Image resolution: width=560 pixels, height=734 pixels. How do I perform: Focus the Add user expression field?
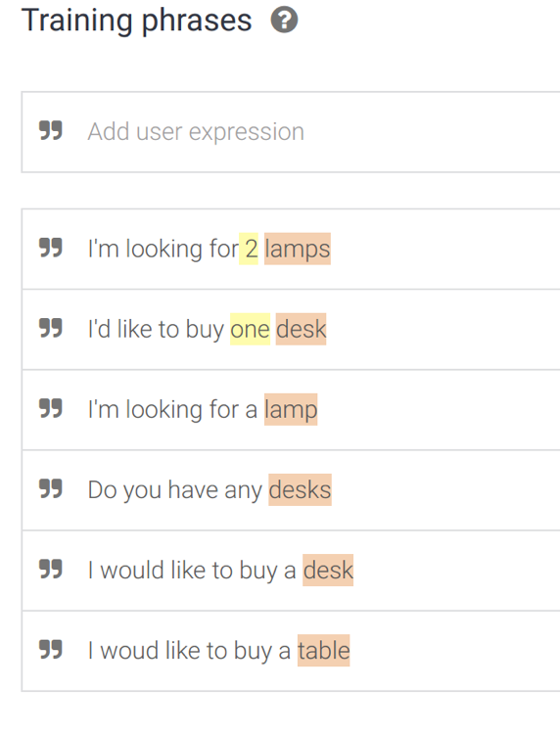tap(291, 132)
